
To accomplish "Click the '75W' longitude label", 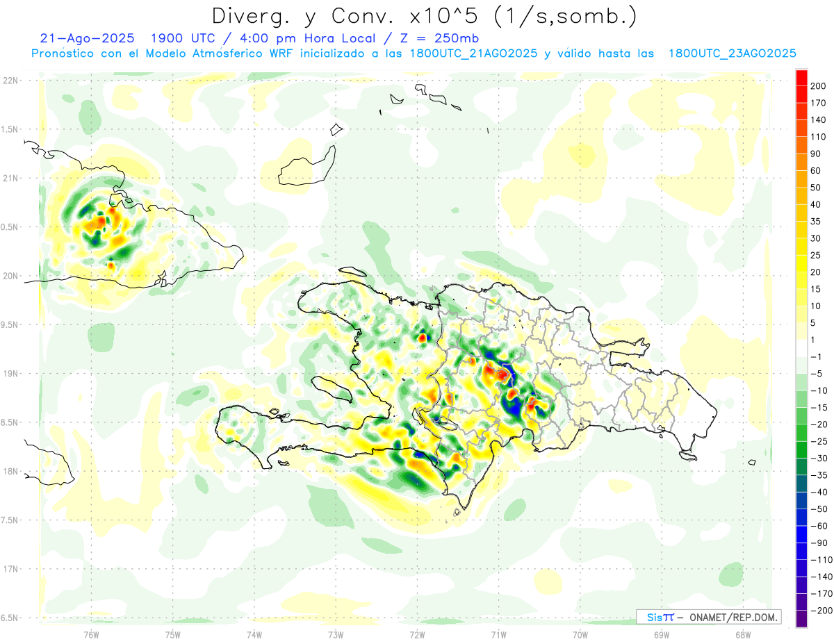I will [x=173, y=635].
